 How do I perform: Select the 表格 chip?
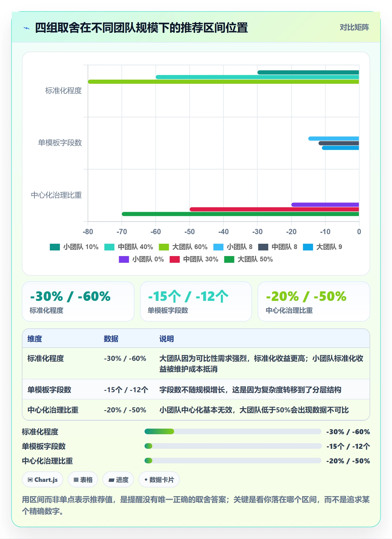pos(83,480)
